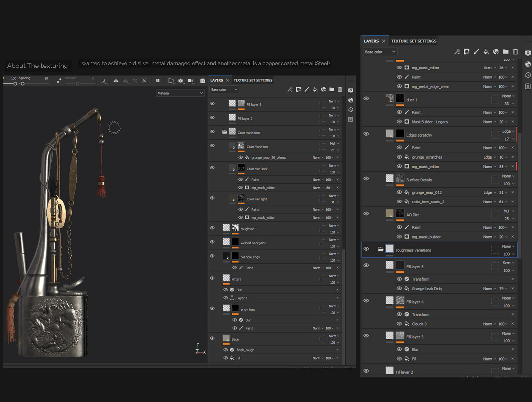The image size is (532, 402).
Task: Open display settings icon on far right dock
Action: pos(528,53)
